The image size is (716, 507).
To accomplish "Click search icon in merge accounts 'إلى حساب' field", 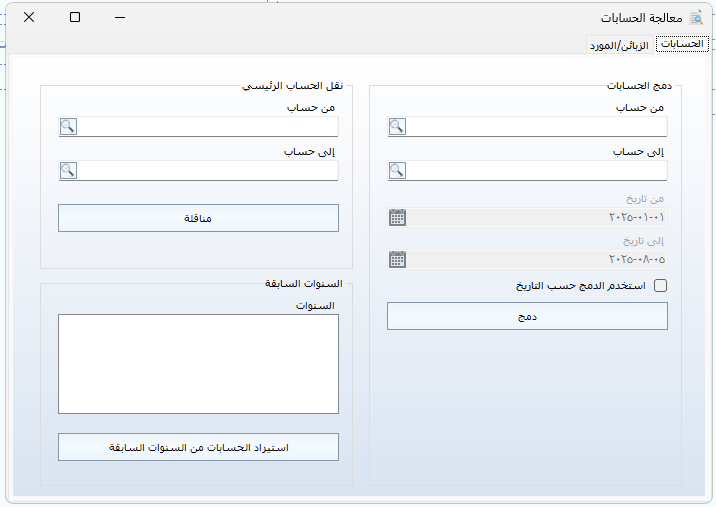I will coord(397,171).
